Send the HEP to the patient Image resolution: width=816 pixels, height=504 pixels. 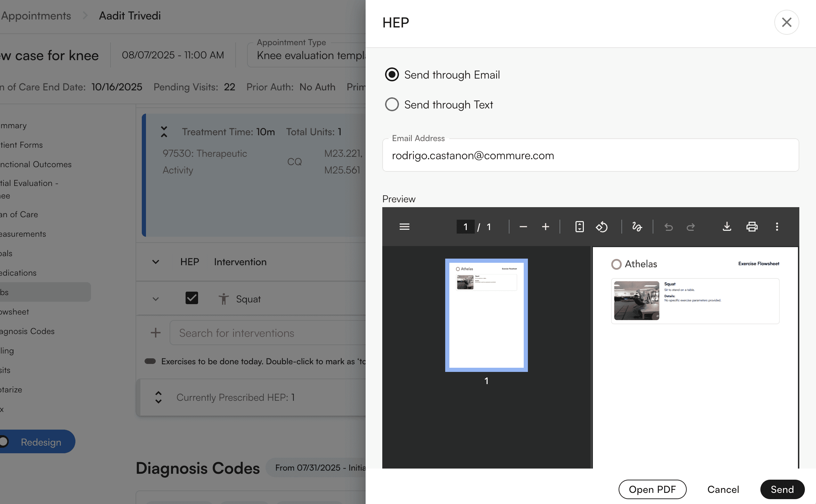[x=782, y=489]
